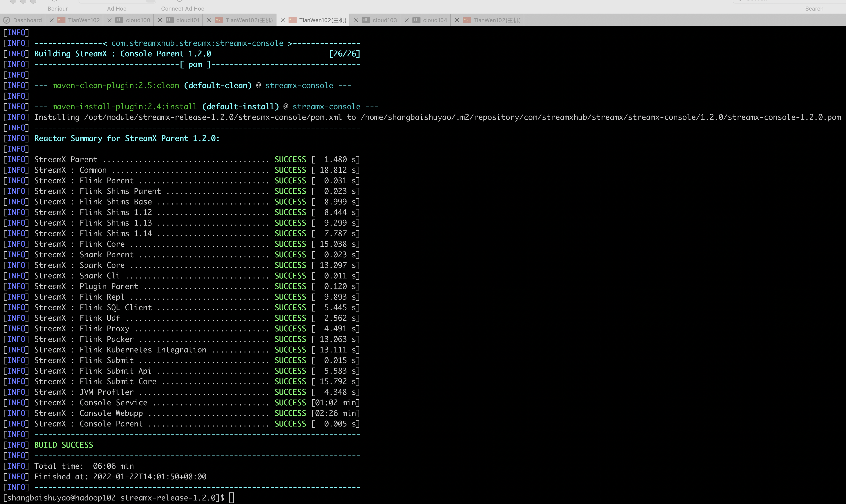The width and height of the screenshot is (846, 504).
Task: Close the cloud101 tab
Action: coord(160,20)
